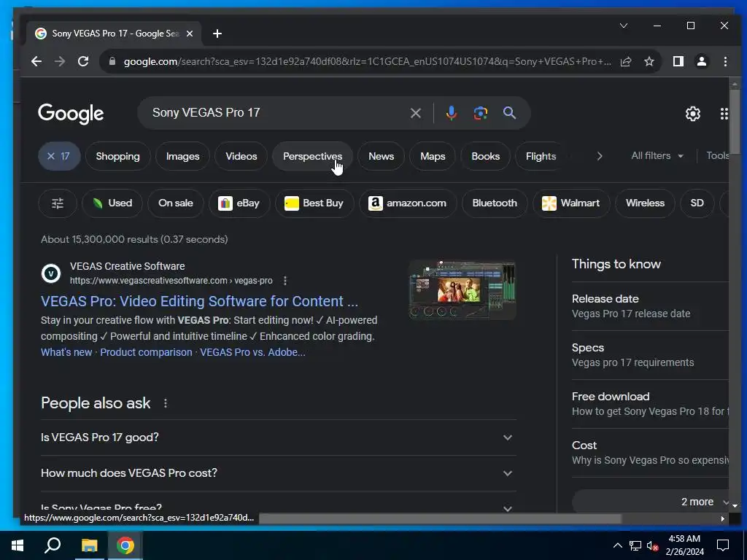Click the Chrome forward arrow
747x560 pixels.
click(x=60, y=61)
